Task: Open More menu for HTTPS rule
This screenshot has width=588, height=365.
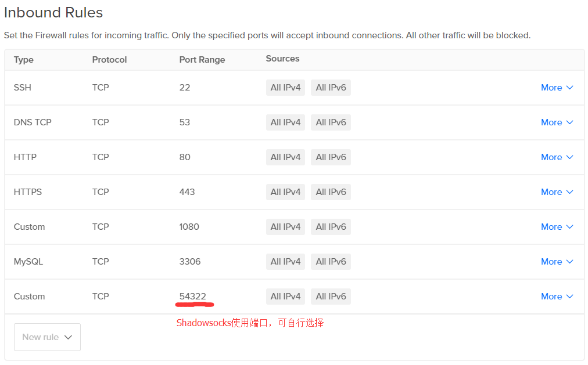Action: (557, 192)
